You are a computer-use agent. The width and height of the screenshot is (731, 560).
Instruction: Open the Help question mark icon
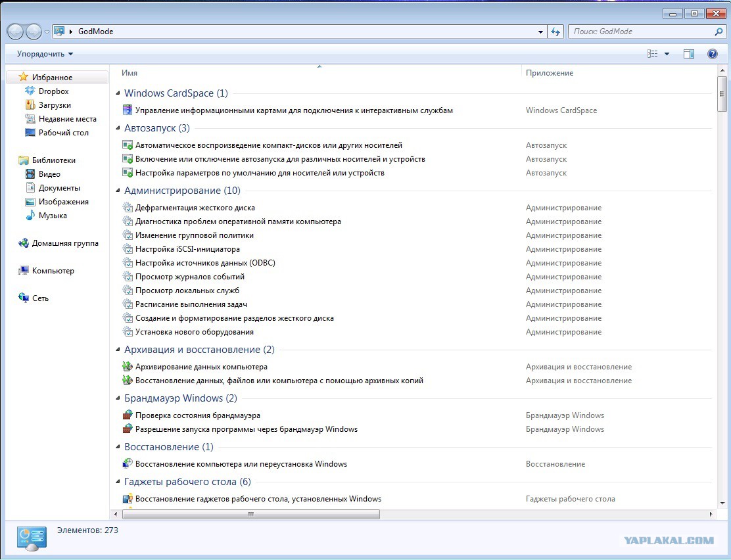[713, 54]
